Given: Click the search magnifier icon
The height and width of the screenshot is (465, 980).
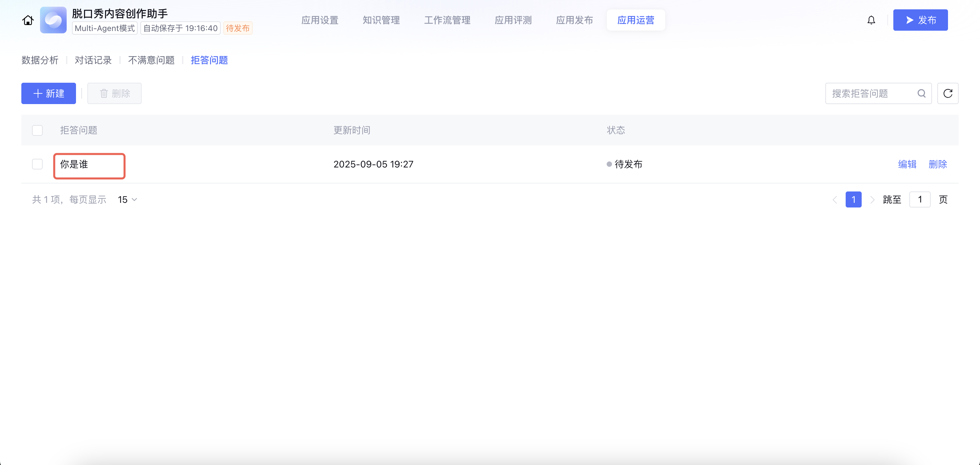Looking at the screenshot, I should pyautogui.click(x=921, y=93).
